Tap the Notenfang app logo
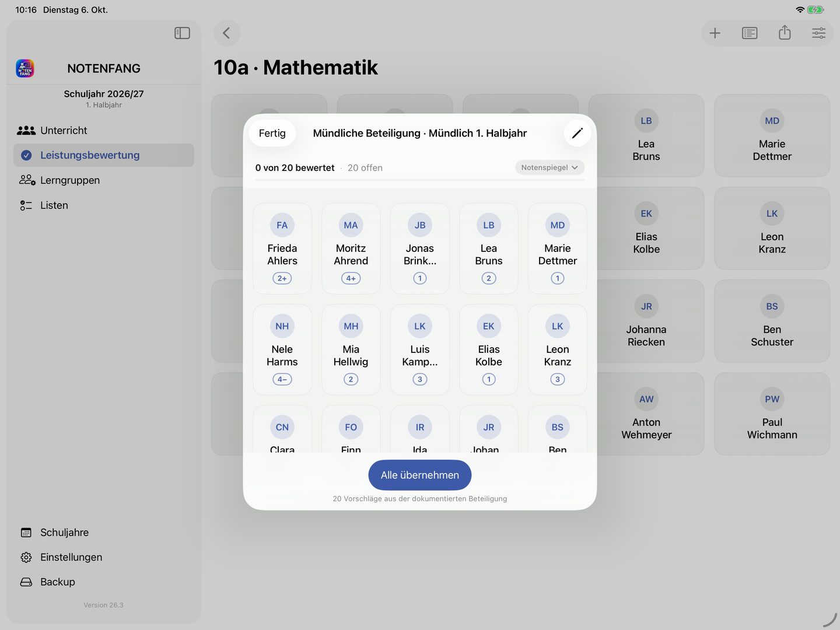Screen dimensions: 840x630 click(25, 68)
